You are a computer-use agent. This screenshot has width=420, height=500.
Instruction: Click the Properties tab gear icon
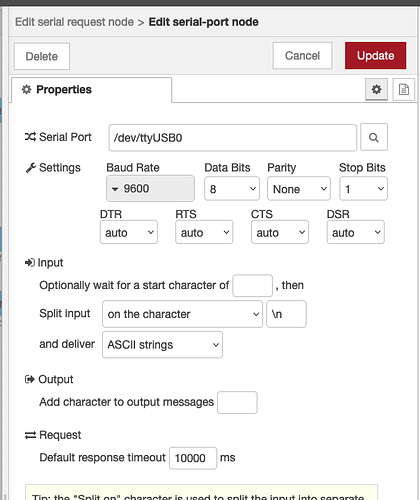point(26,89)
